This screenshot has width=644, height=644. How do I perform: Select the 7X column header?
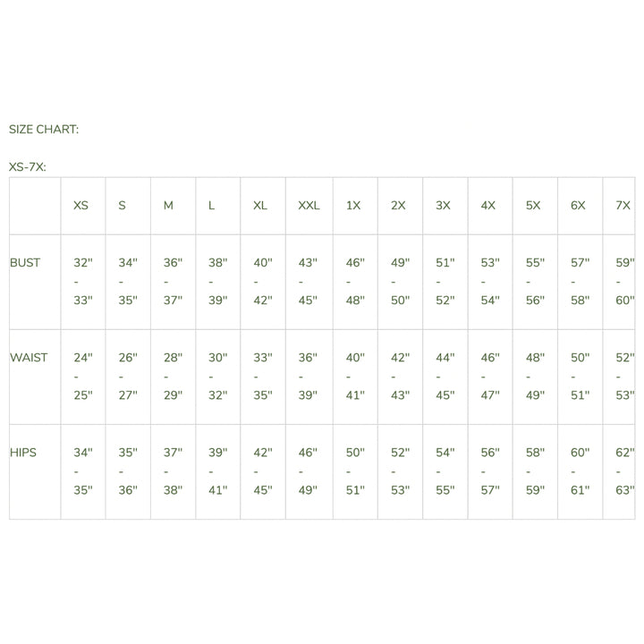[x=623, y=206]
